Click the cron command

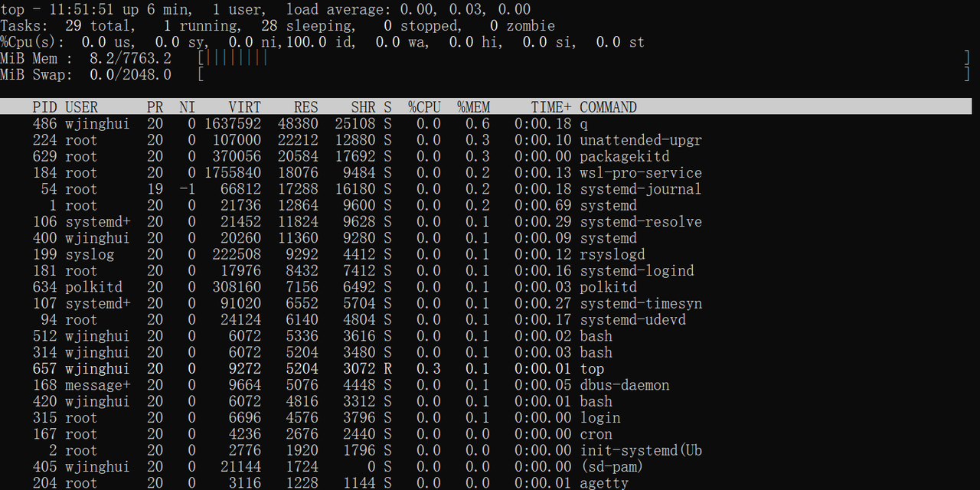[596, 434]
